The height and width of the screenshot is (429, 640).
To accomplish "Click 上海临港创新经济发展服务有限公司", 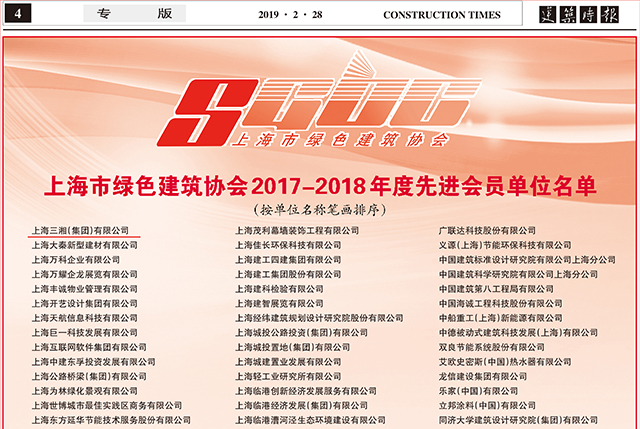I will coord(306,391).
